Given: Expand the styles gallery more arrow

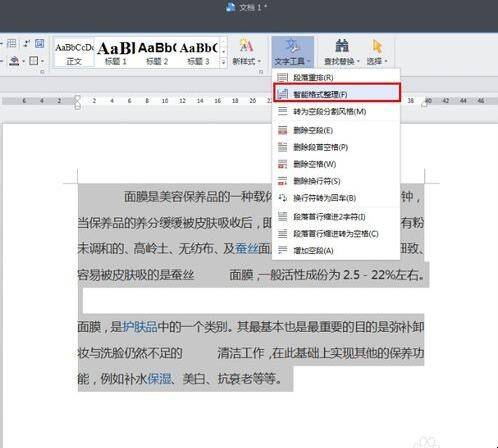Looking at the screenshot, I should pos(223,62).
